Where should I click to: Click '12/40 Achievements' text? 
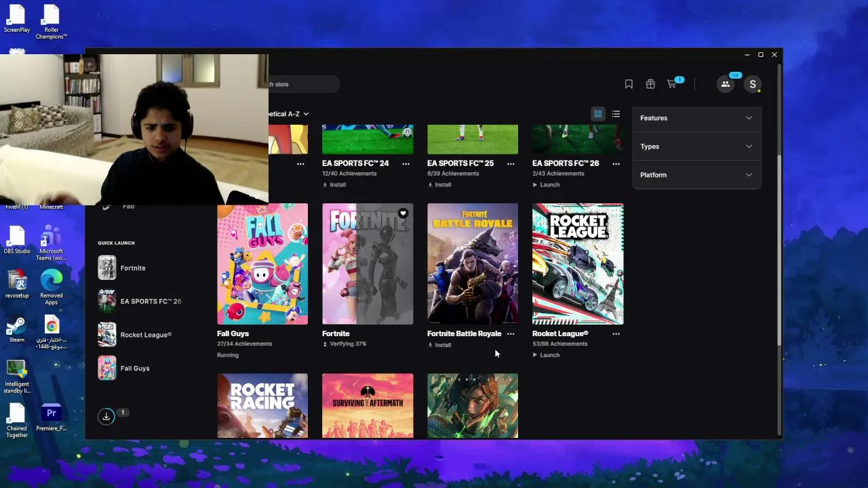(x=349, y=174)
